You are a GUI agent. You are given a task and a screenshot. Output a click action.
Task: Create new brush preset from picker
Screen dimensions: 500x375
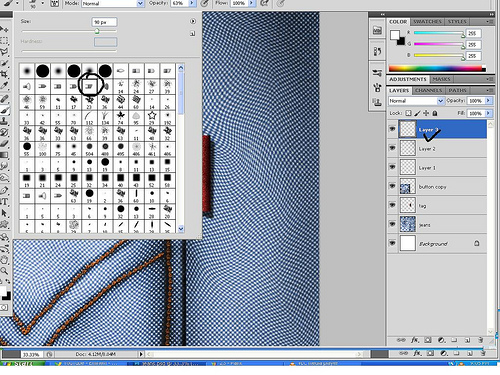click(193, 33)
